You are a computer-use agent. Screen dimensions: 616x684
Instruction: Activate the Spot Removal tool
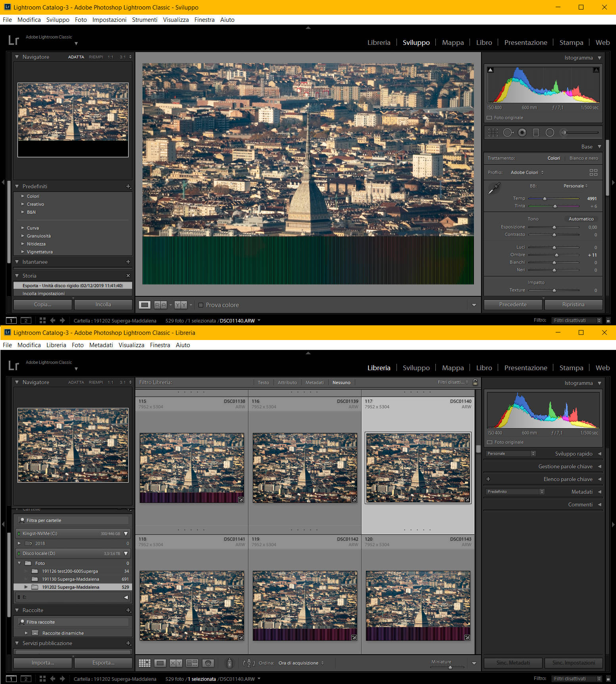pos(508,133)
